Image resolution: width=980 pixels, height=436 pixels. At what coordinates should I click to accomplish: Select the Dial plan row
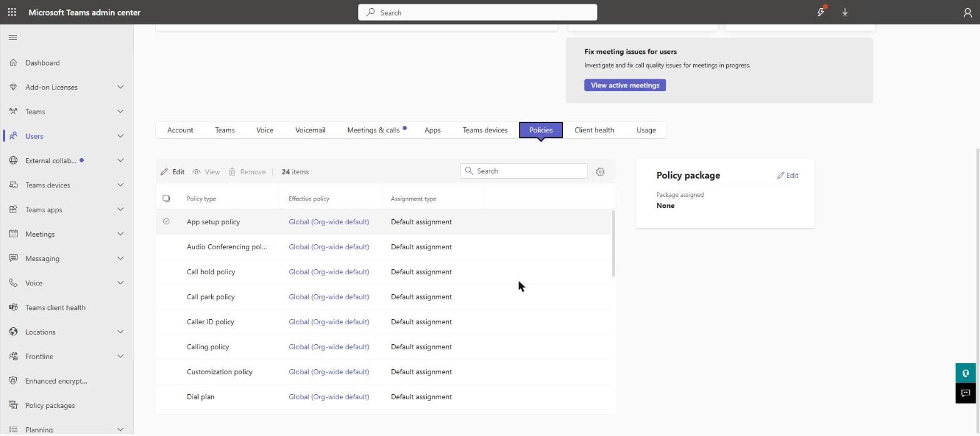point(384,397)
